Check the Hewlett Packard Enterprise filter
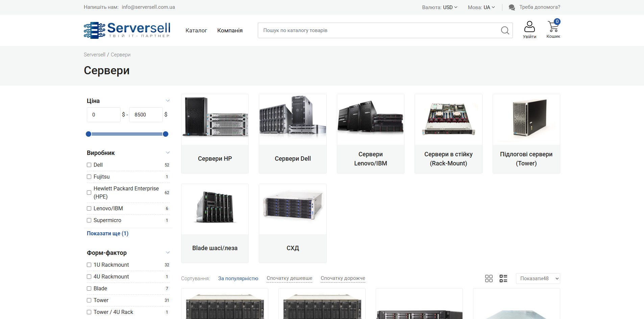644x319 pixels. tap(89, 193)
